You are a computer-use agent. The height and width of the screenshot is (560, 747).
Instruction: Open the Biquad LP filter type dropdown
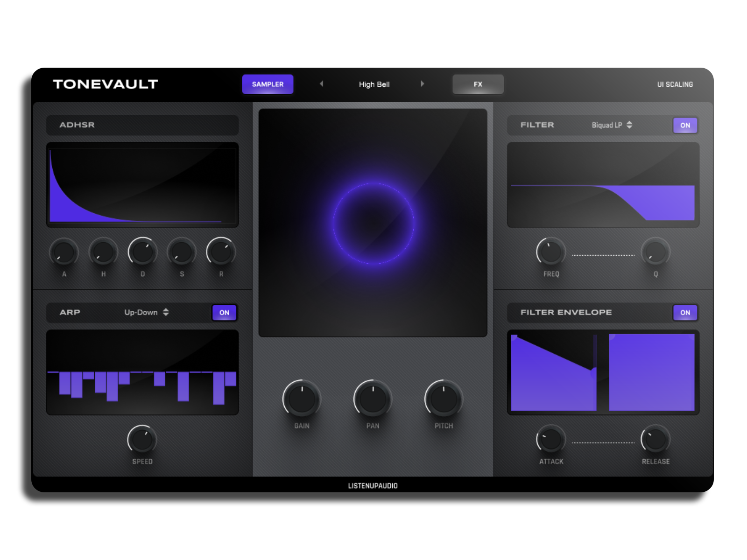(612, 125)
